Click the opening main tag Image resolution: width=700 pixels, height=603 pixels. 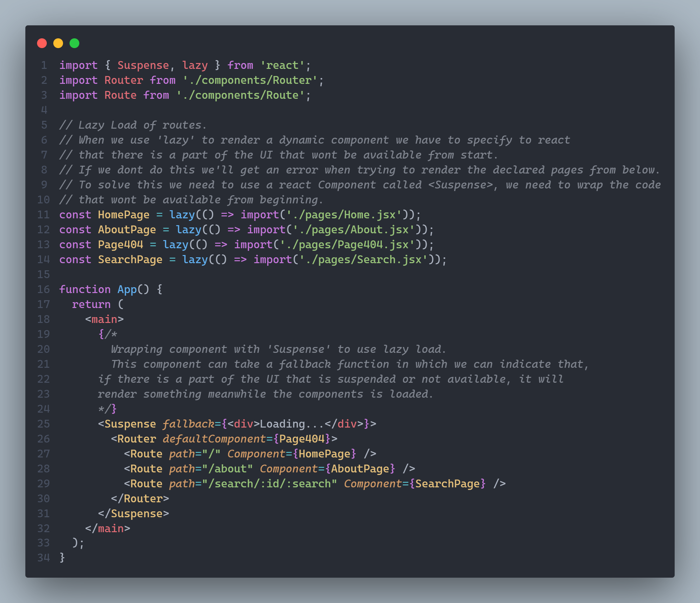[104, 319]
